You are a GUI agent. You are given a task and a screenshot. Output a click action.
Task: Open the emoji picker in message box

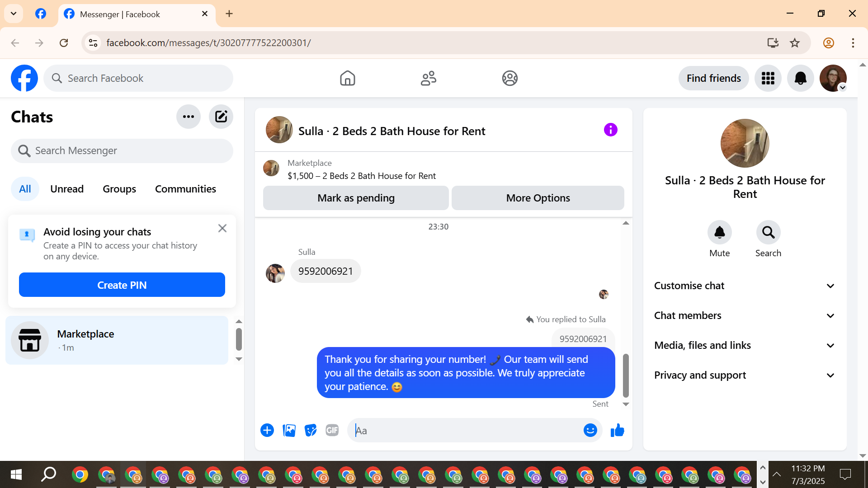(x=590, y=430)
